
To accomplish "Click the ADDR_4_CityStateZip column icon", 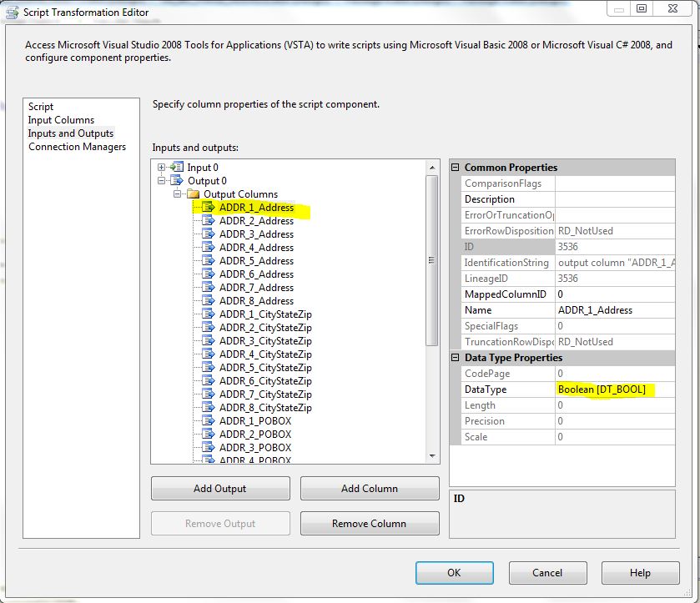I will point(208,354).
